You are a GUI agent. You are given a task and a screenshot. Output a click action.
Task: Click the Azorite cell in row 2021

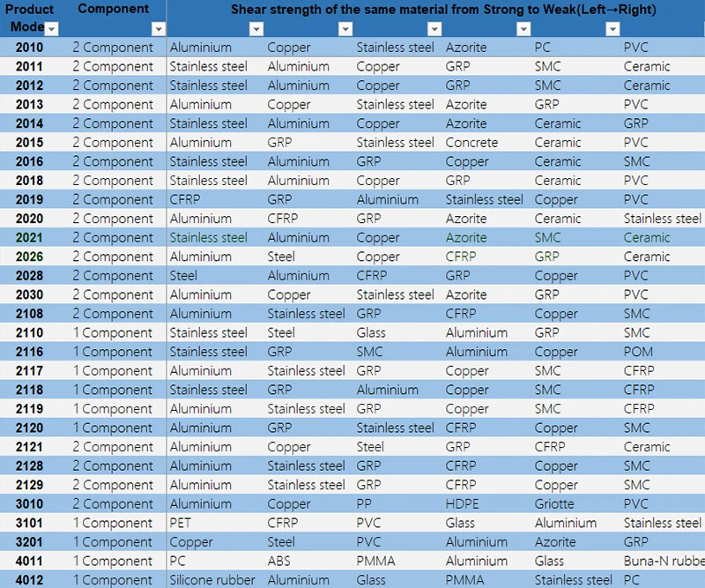click(466, 237)
